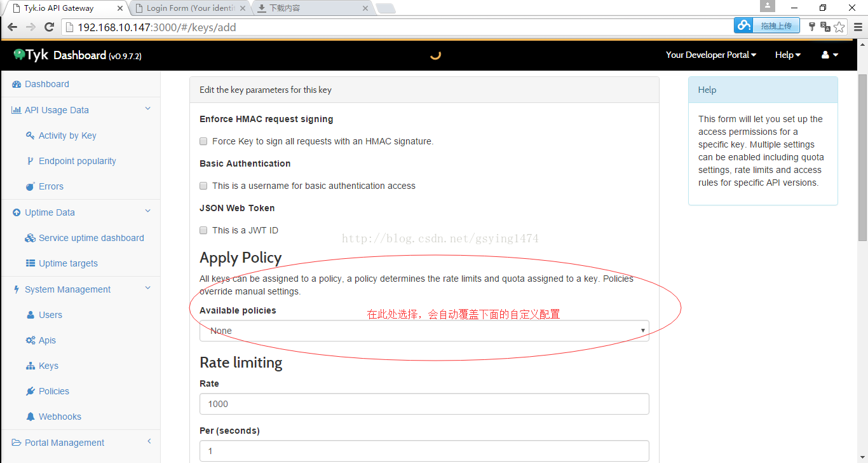This screenshot has width=868, height=463.
Task: Go back using the browser back arrow
Action: 12,27
